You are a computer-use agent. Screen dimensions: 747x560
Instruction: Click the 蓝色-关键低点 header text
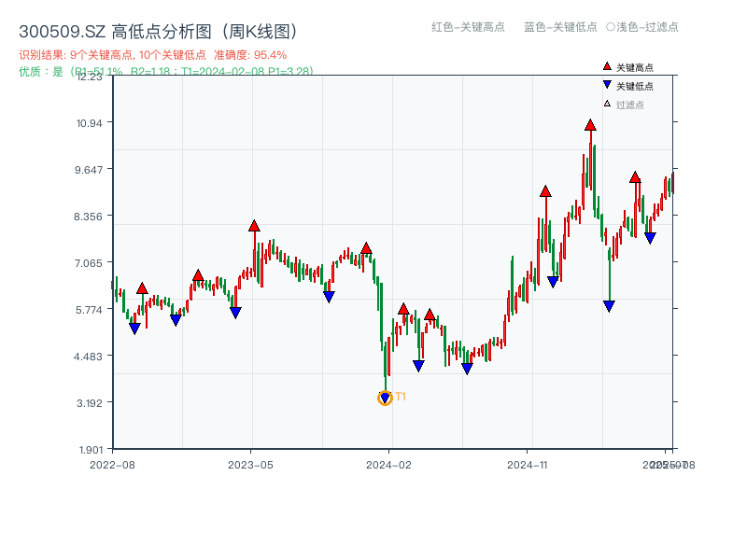coord(560,27)
